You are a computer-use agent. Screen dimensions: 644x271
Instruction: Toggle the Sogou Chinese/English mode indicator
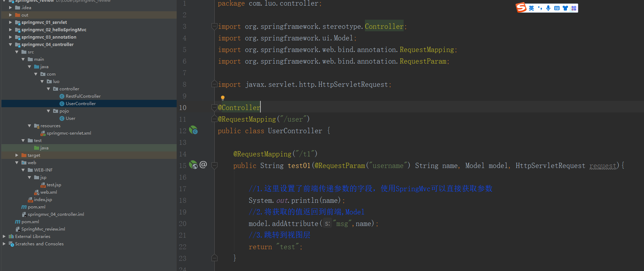coord(531,8)
